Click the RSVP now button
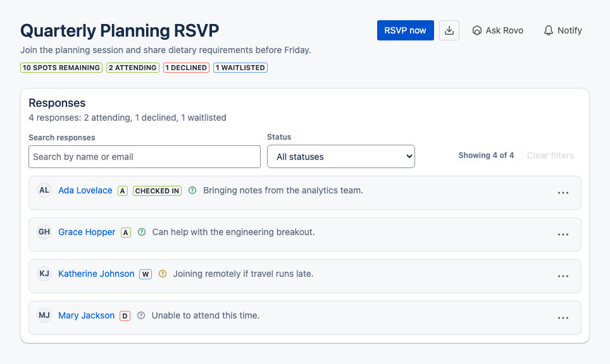610x364 pixels. [406, 30]
